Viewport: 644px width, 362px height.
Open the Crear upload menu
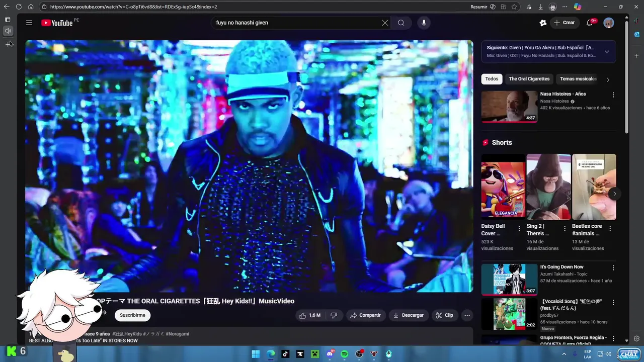point(564,23)
